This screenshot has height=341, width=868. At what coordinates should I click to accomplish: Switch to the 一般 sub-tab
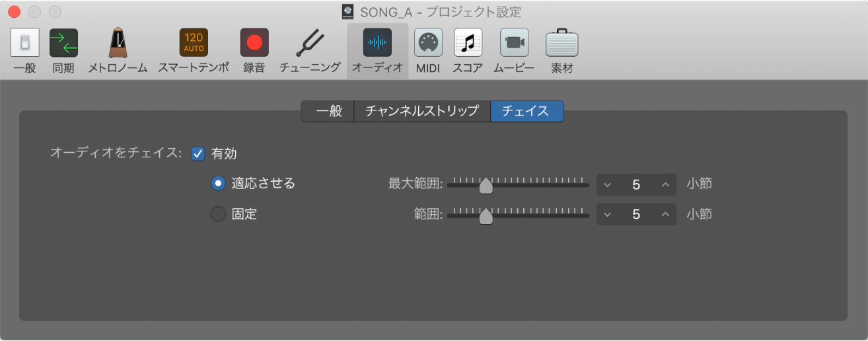coord(328,111)
